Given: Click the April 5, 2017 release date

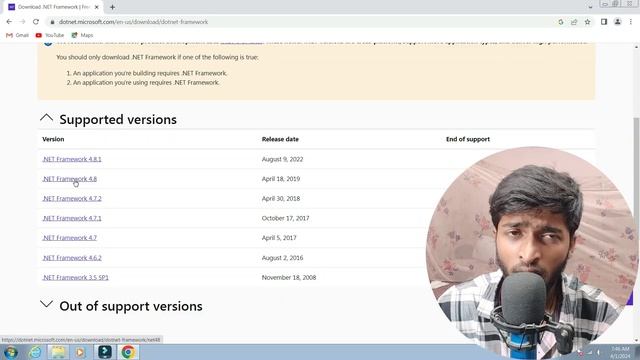Looking at the screenshot, I should 279,238.
